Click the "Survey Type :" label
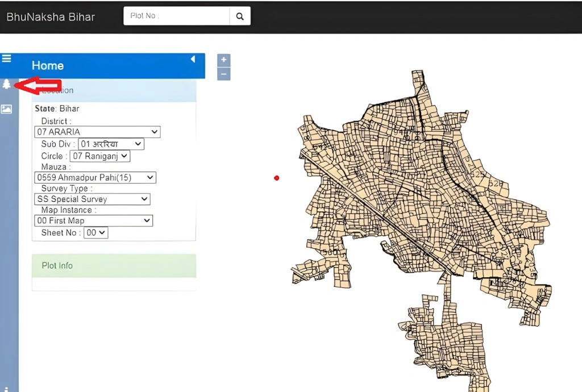The width and height of the screenshot is (582, 392). [x=67, y=189]
